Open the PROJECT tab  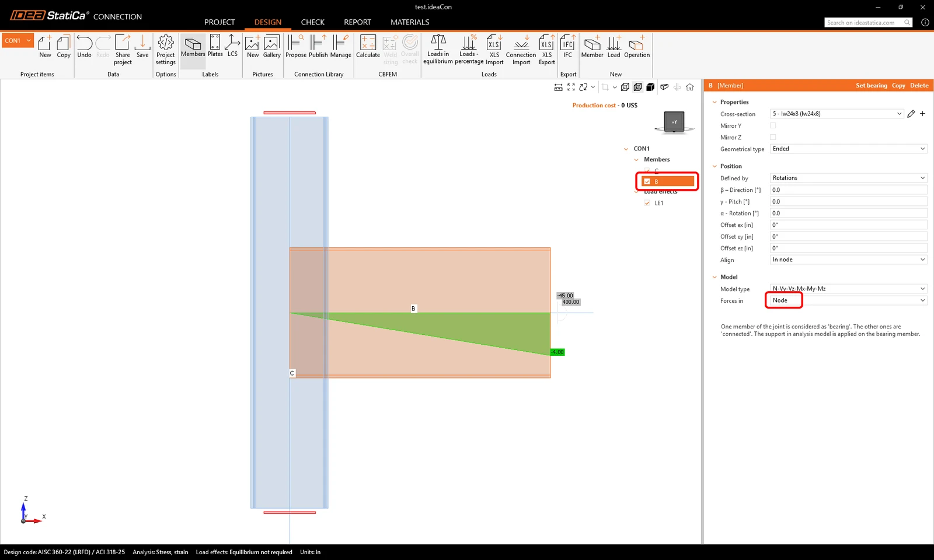click(x=219, y=22)
